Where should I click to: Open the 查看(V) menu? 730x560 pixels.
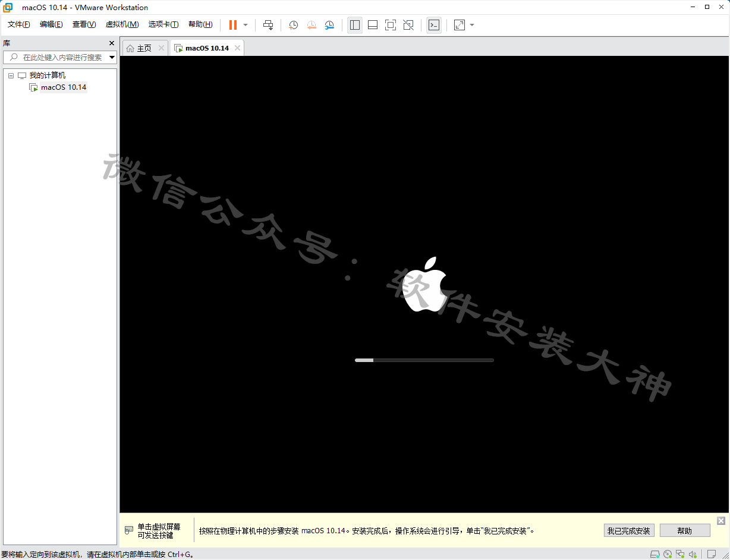[x=84, y=24]
